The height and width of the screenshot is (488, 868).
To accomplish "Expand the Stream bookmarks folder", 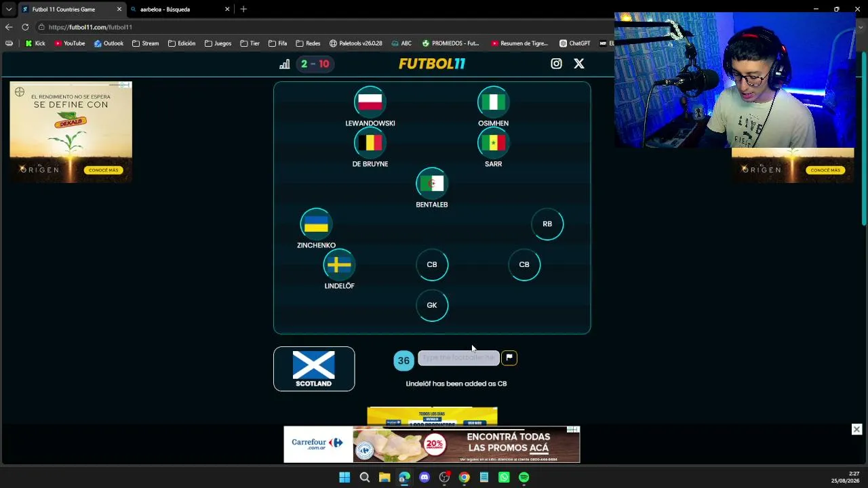I will tap(145, 43).
